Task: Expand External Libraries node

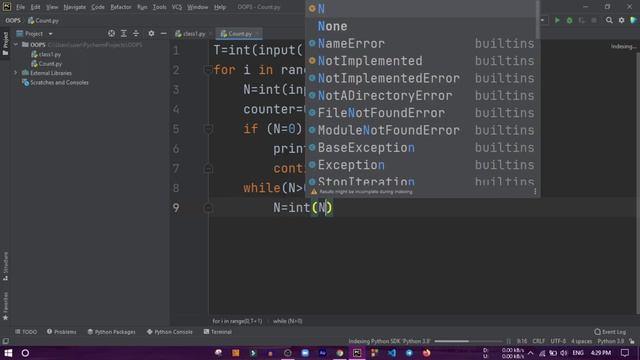Action: tap(16, 73)
